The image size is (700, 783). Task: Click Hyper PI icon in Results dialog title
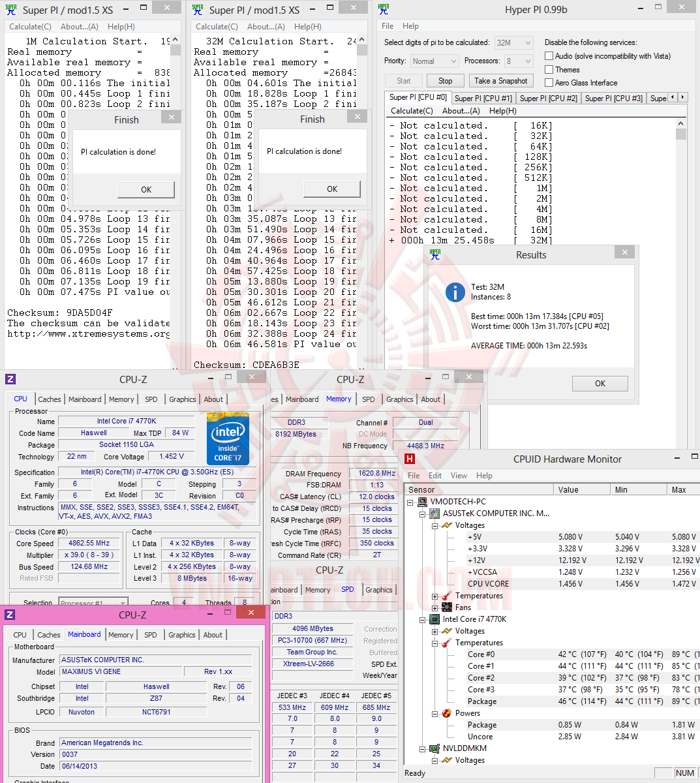[435, 254]
